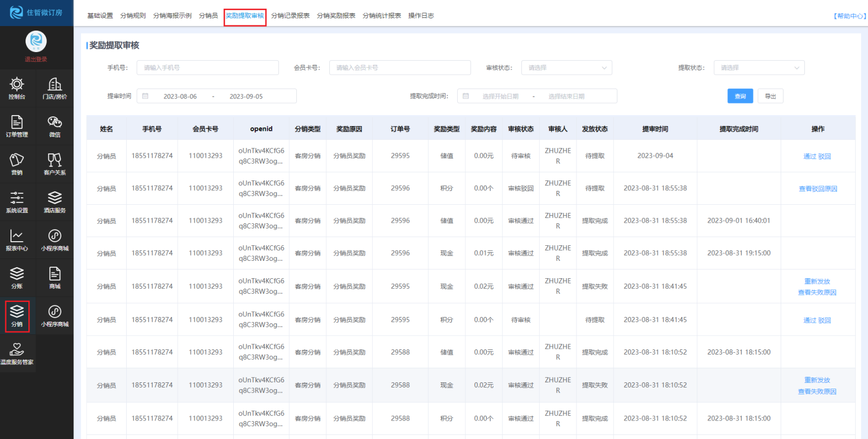The width and height of the screenshot is (868, 439).
Task: Click the 审核状态 column header
Action: click(x=521, y=129)
